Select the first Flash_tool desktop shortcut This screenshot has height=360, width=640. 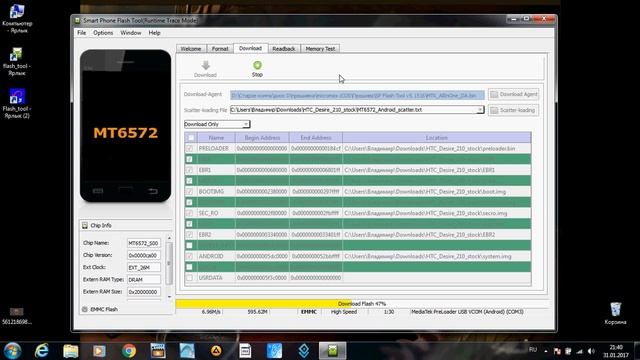click(x=17, y=62)
